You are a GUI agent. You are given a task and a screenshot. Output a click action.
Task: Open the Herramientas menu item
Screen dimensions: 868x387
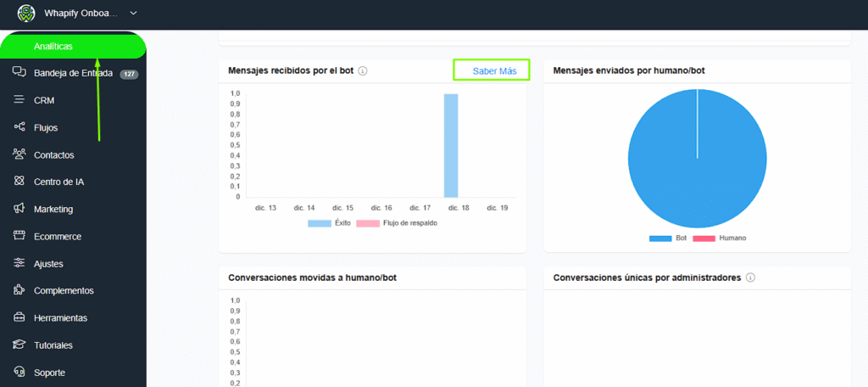click(x=60, y=318)
